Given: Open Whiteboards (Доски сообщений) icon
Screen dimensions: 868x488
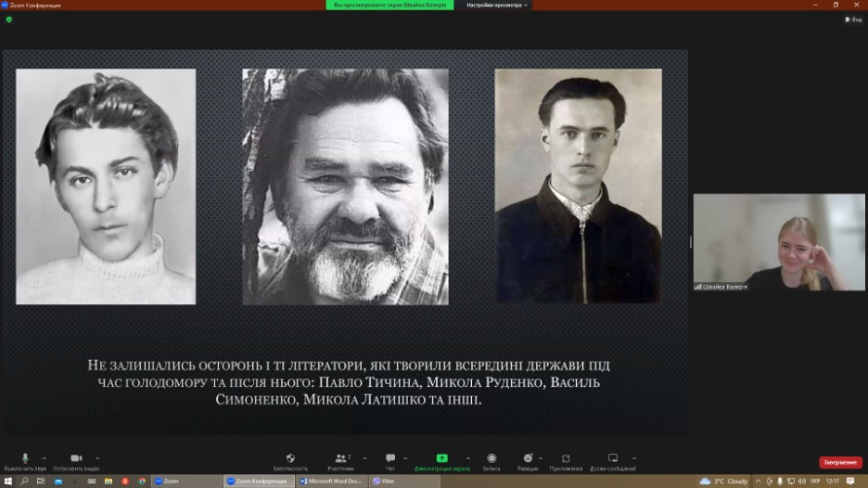Looking at the screenshot, I should pos(613,458).
